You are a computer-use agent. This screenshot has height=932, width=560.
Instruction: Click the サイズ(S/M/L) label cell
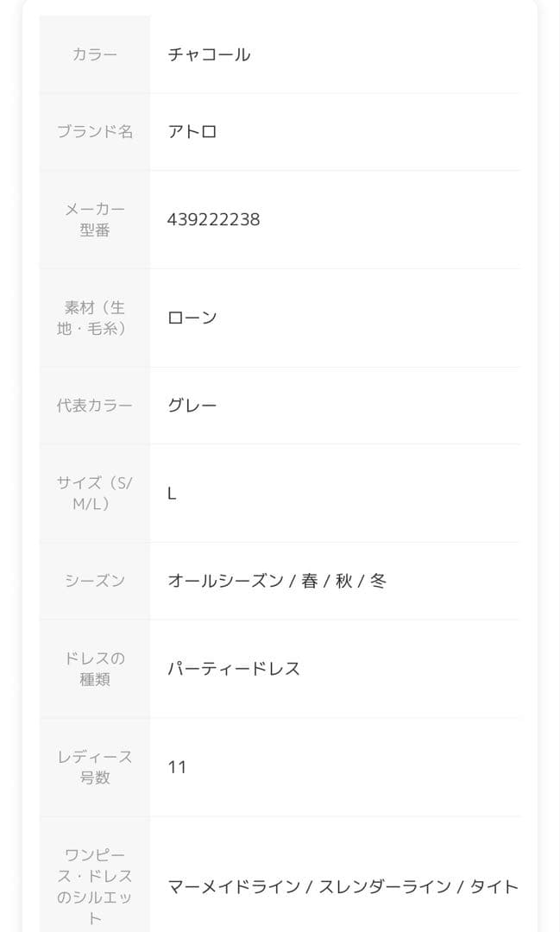click(x=95, y=494)
